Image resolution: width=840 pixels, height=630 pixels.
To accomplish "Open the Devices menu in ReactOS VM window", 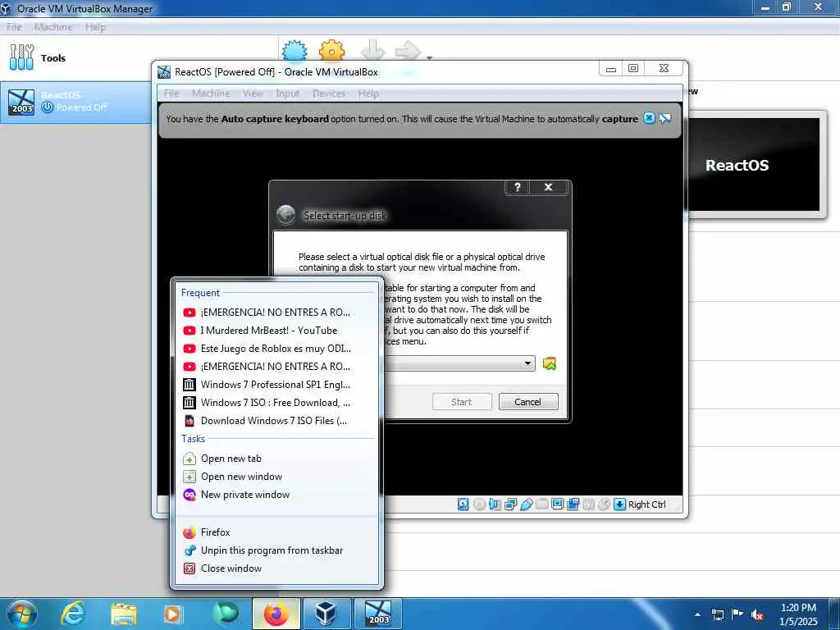I will 329,94.
